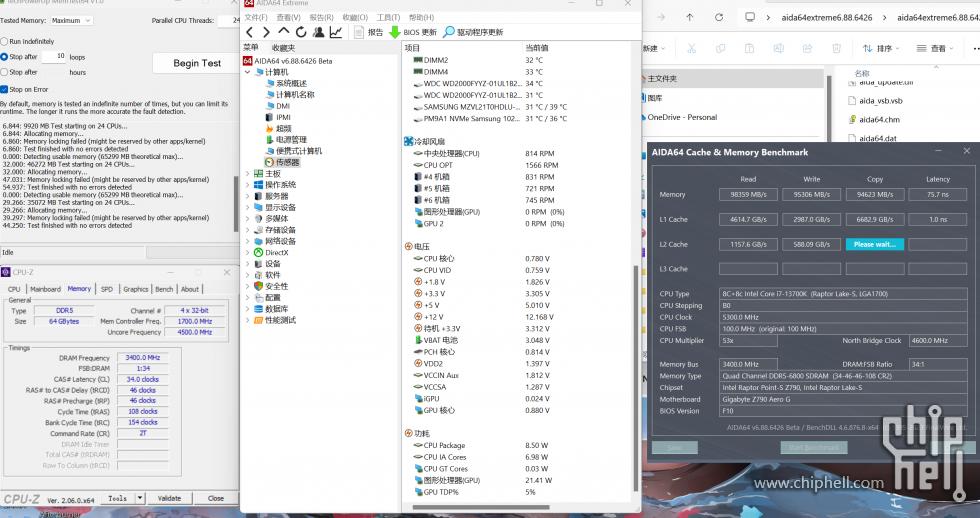
Task: Click AIDA64 horizontal scrollbar at bottom
Action: (x=481, y=507)
